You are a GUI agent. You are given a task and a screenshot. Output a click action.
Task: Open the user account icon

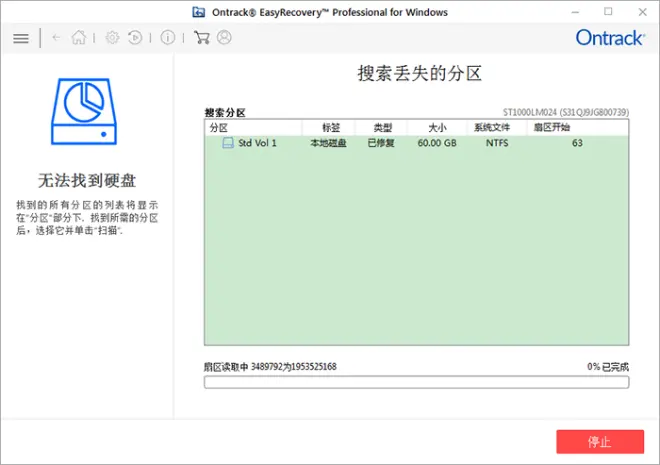(x=224, y=37)
